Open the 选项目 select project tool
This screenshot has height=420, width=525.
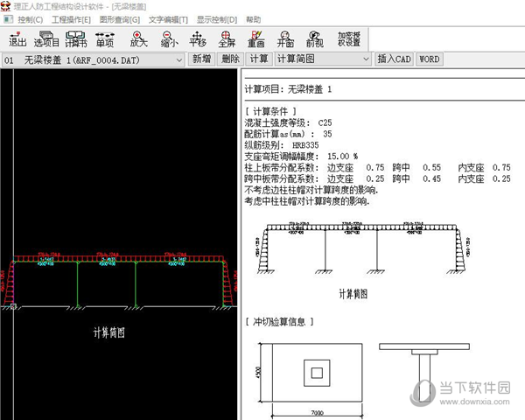click(x=46, y=39)
